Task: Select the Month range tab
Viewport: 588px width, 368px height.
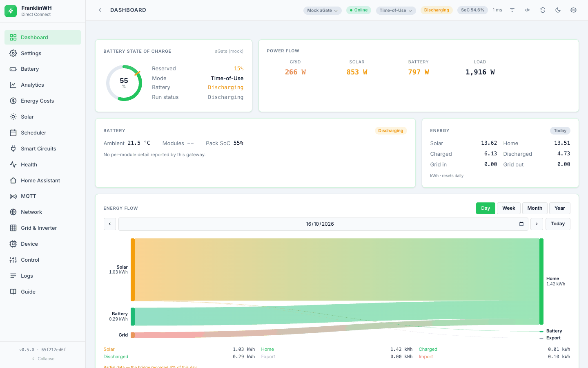Action: 535,209
